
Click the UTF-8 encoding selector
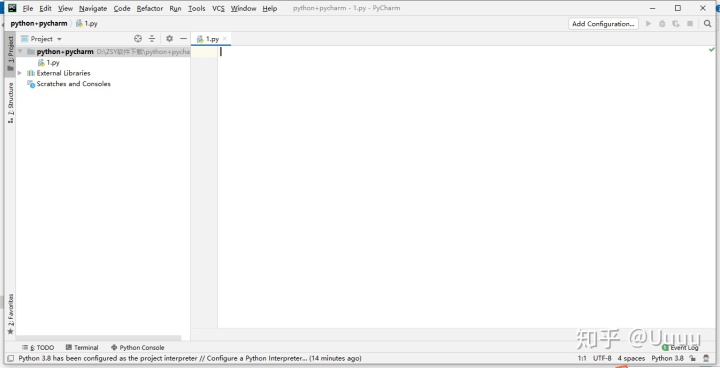point(602,358)
